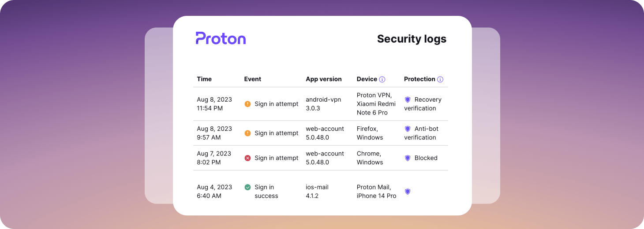
Task: Click the Protection column header label
Action: [x=419, y=79]
